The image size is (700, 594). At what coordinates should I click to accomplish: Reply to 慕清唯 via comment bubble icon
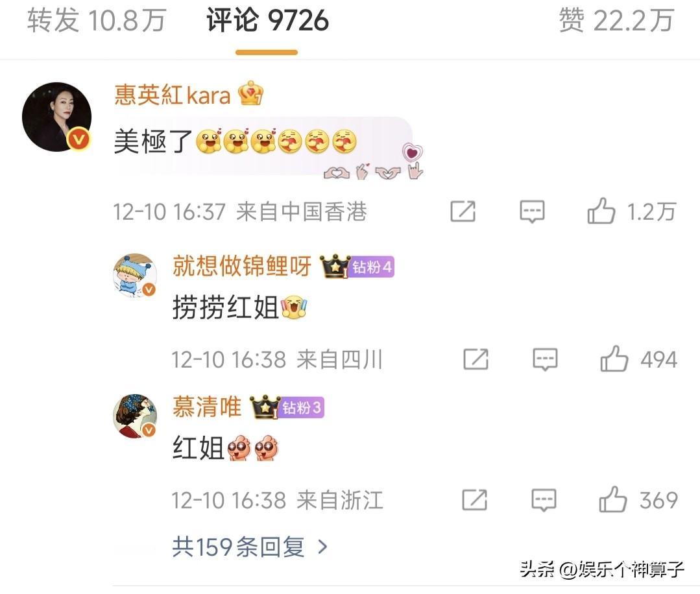pyautogui.click(x=544, y=500)
